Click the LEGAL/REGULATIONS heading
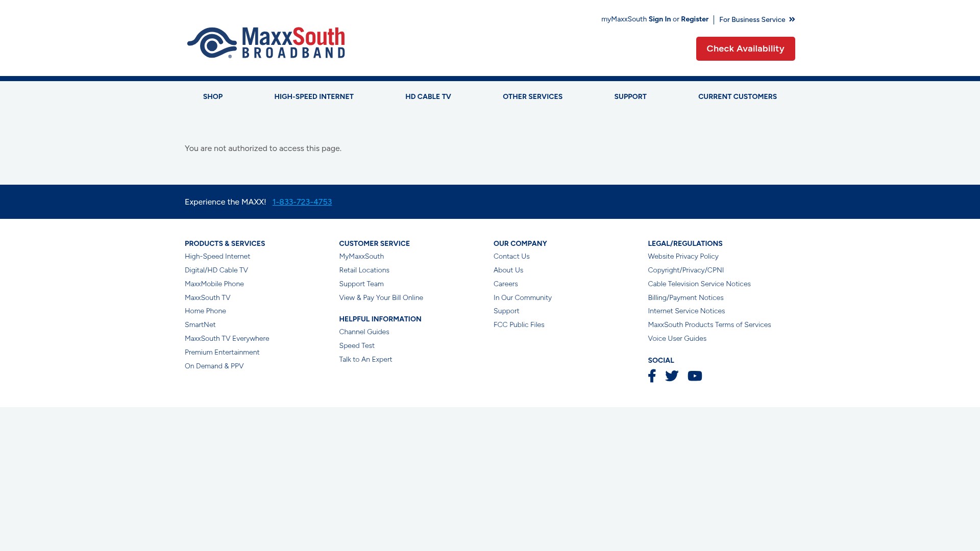Viewport: 980px width, 551px height. click(x=685, y=244)
